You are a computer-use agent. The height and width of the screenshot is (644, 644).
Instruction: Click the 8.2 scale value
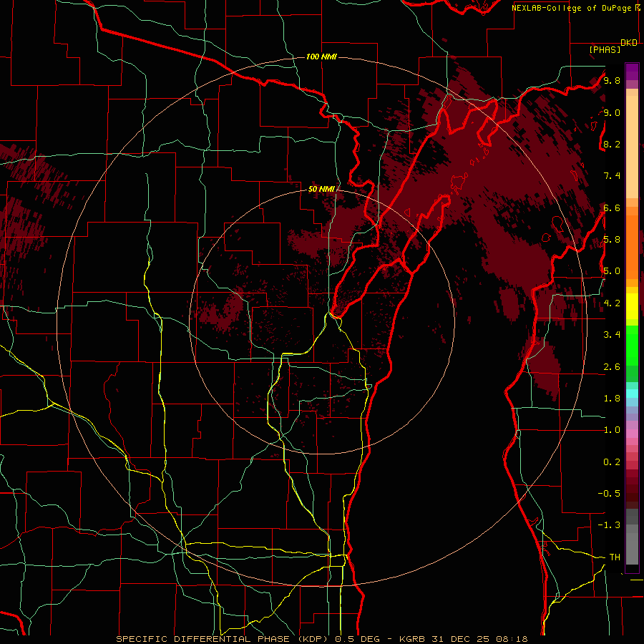612,144
